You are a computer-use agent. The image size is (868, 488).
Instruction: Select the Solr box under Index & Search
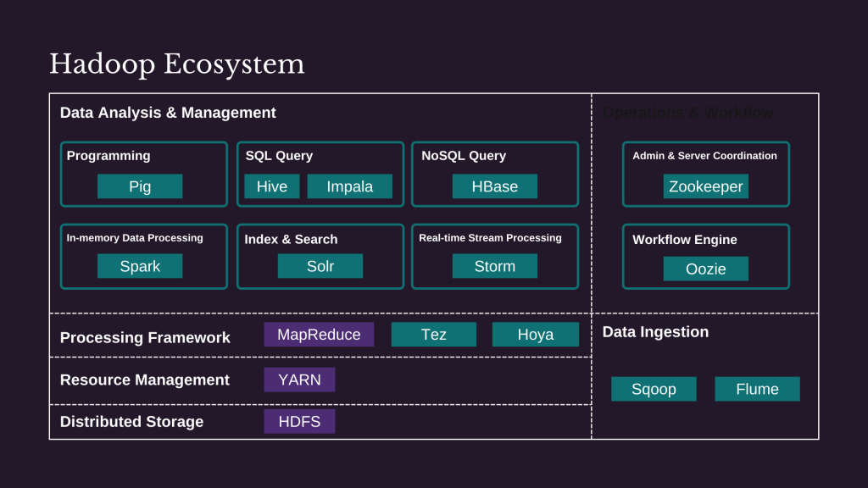click(x=320, y=266)
